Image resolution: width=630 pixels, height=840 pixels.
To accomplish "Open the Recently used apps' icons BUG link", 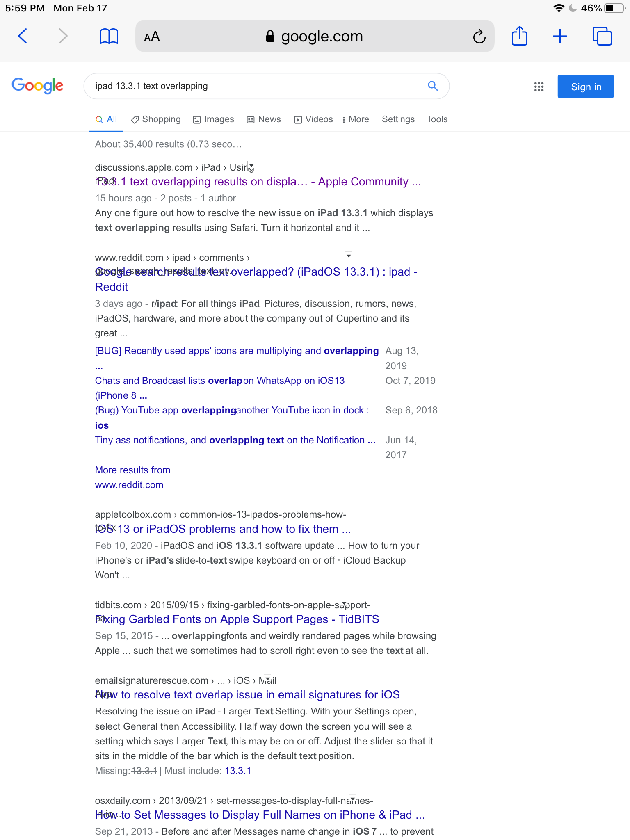I will click(237, 358).
